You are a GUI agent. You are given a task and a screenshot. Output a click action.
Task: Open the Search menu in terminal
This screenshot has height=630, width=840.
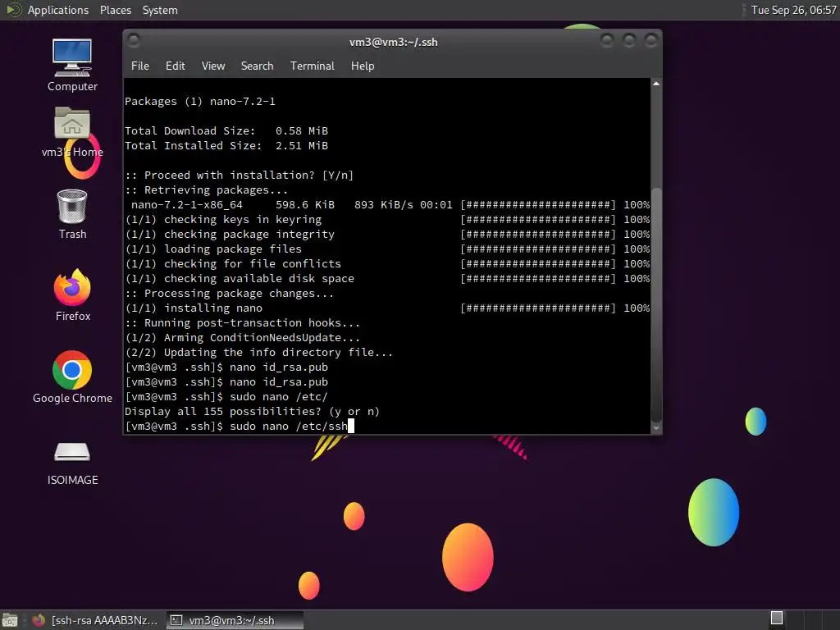[x=257, y=66]
